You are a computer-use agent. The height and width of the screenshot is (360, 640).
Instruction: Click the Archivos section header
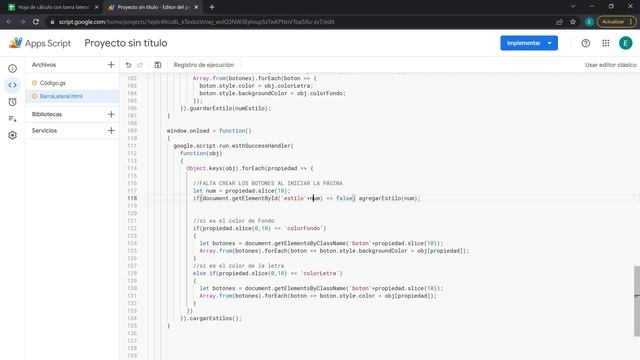click(x=44, y=64)
